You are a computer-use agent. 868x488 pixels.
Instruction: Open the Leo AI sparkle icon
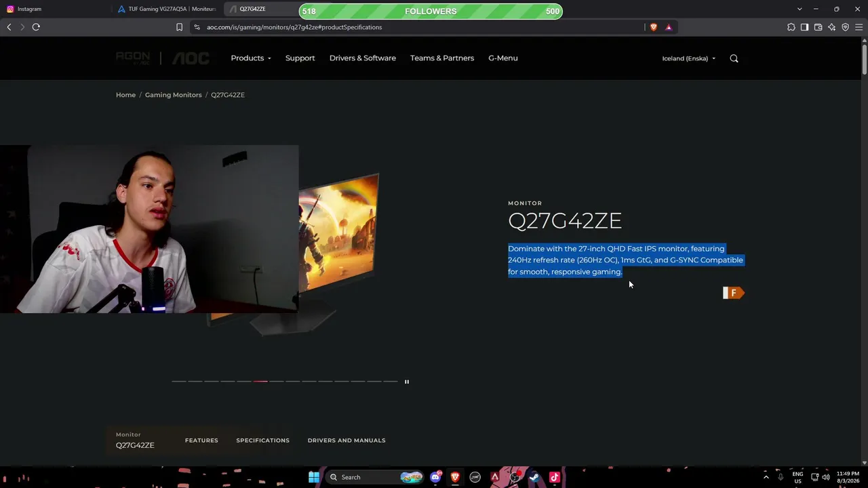[832, 27]
